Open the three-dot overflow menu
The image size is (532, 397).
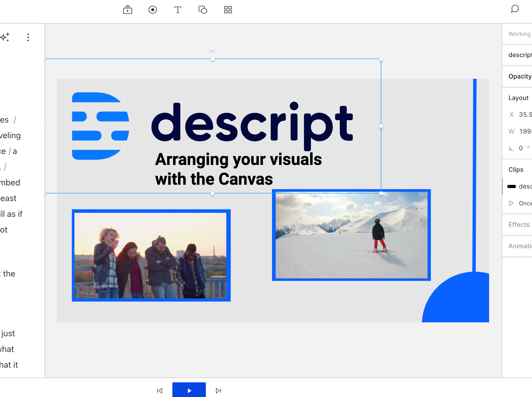point(28,37)
